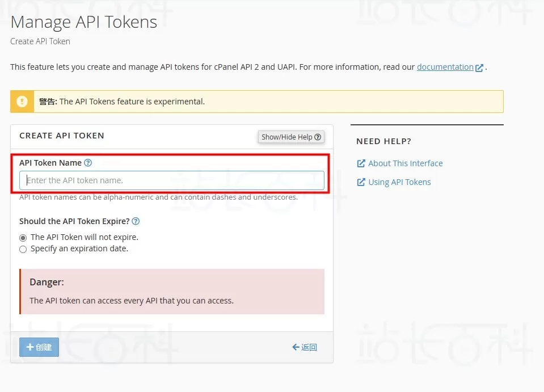Click the experimental feature warning message
Image resolution: width=544 pixels, height=392 pixels.
coord(122,102)
